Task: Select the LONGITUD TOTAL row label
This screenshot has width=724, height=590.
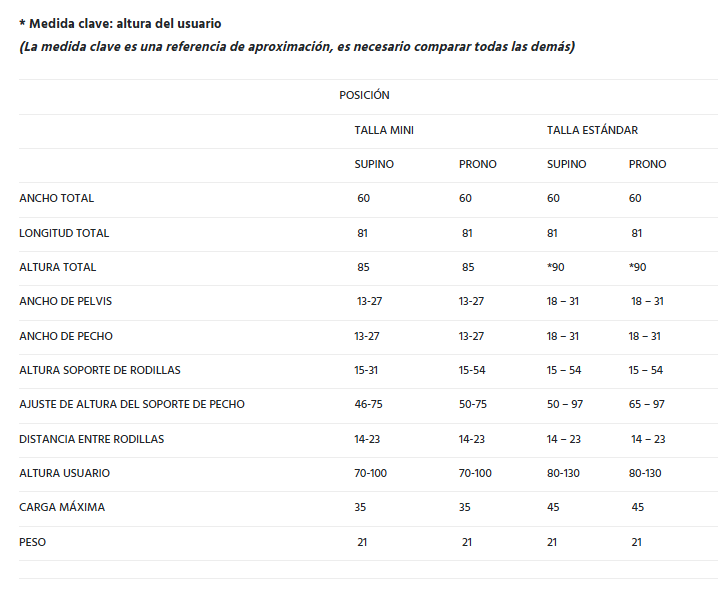Action: 64,233
